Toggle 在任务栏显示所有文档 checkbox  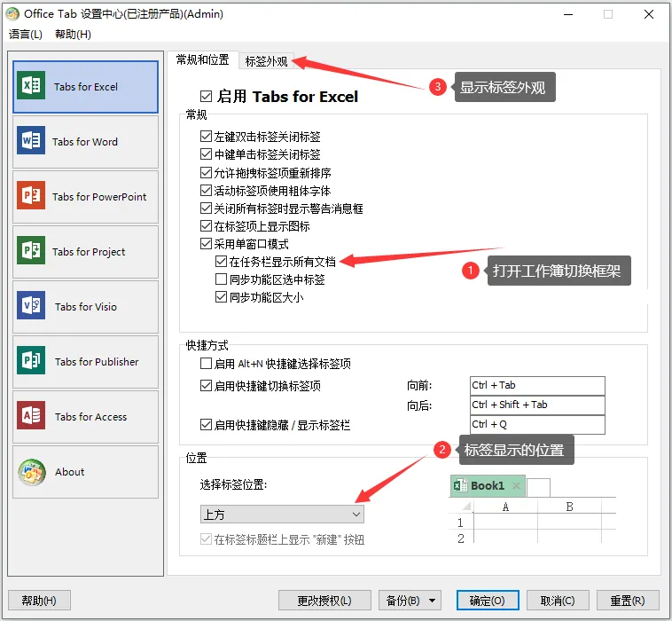tap(221, 261)
